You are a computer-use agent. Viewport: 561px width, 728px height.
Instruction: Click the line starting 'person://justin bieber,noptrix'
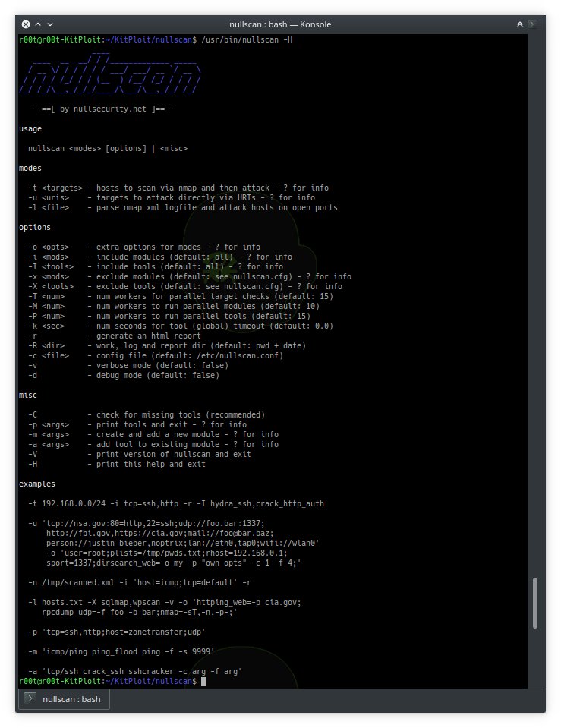click(182, 544)
